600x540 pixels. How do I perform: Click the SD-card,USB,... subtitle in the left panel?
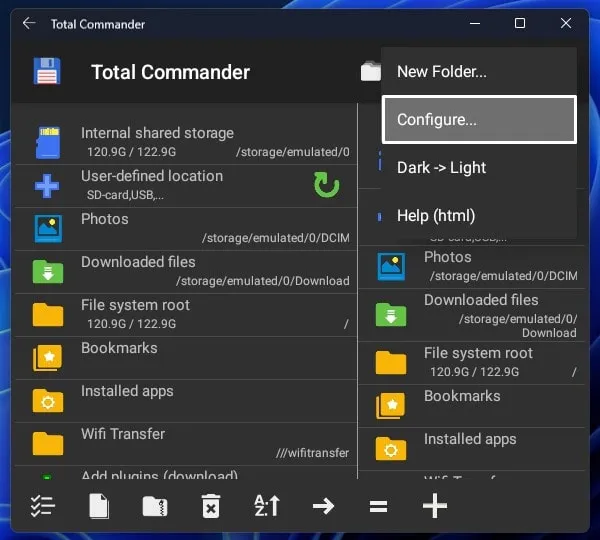point(125,195)
